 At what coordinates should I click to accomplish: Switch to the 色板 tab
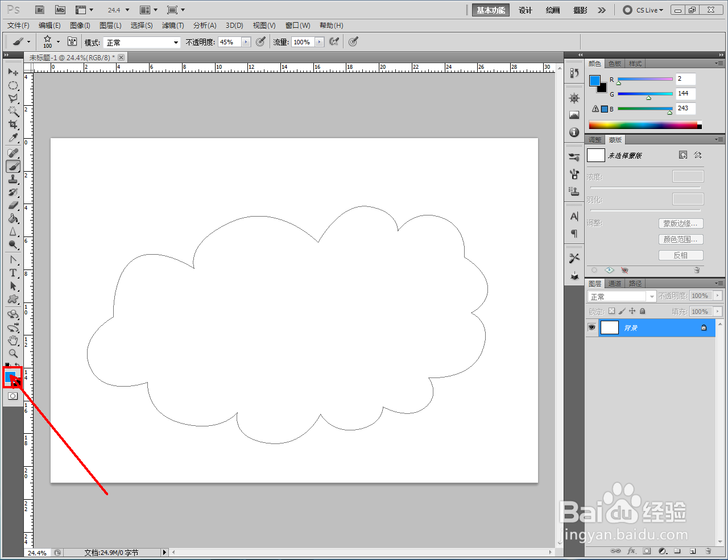click(x=615, y=64)
